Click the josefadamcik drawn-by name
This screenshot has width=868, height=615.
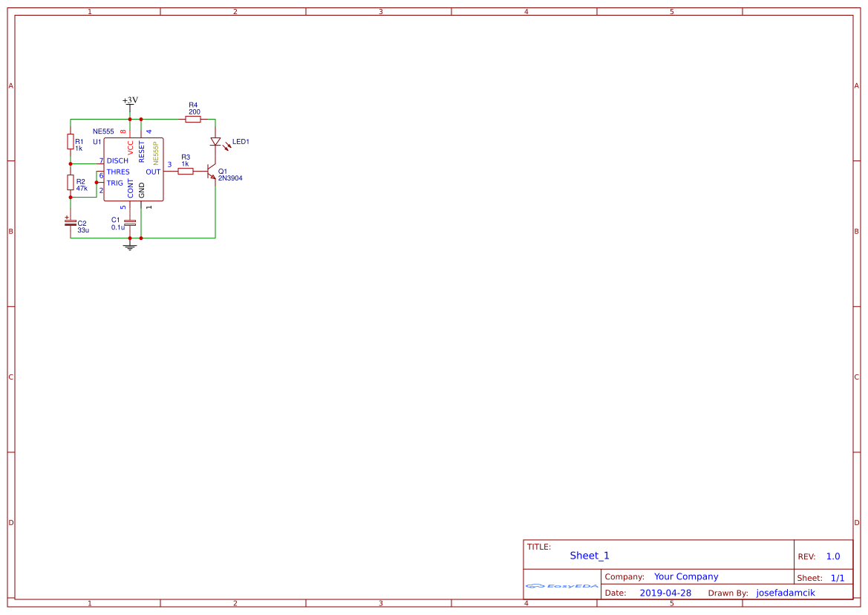point(786,593)
